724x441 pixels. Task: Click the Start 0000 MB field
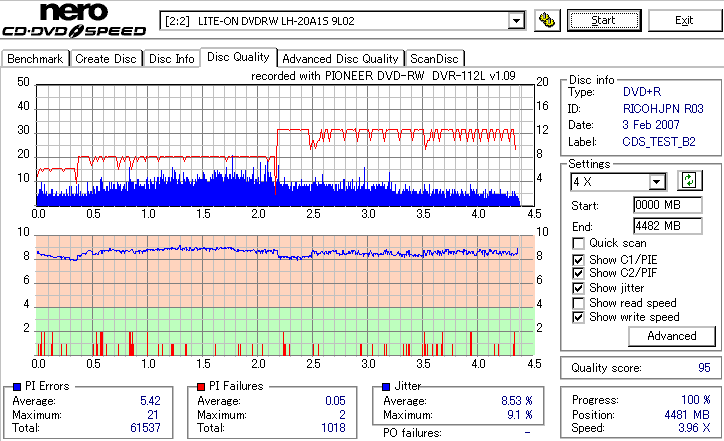click(668, 205)
